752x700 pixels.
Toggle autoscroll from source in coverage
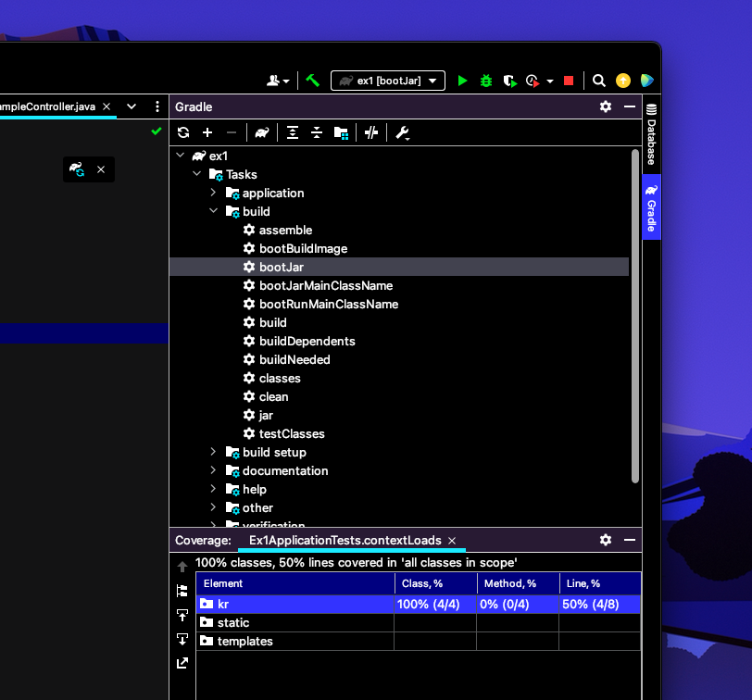pos(182,639)
